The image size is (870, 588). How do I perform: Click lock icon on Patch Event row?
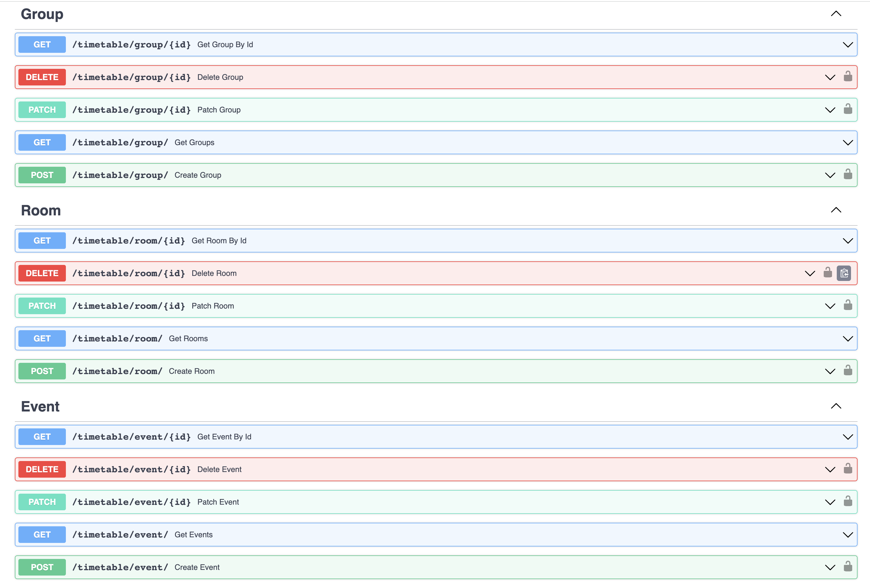847,501
